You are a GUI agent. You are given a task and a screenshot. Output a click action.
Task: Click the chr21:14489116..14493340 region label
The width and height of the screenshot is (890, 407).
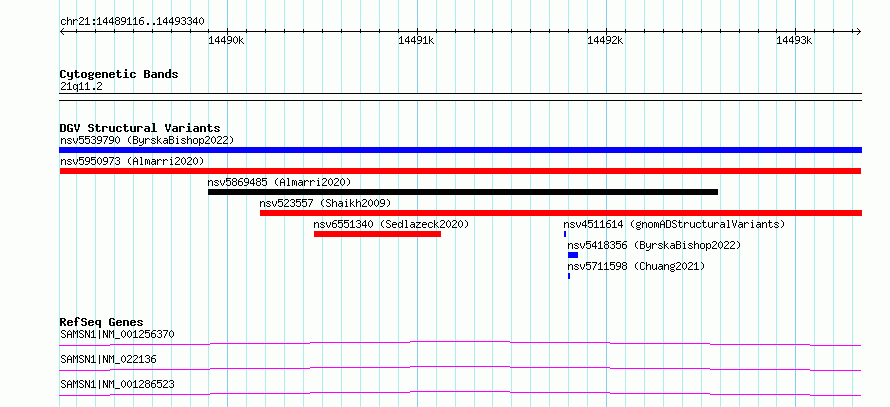point(132,22)
